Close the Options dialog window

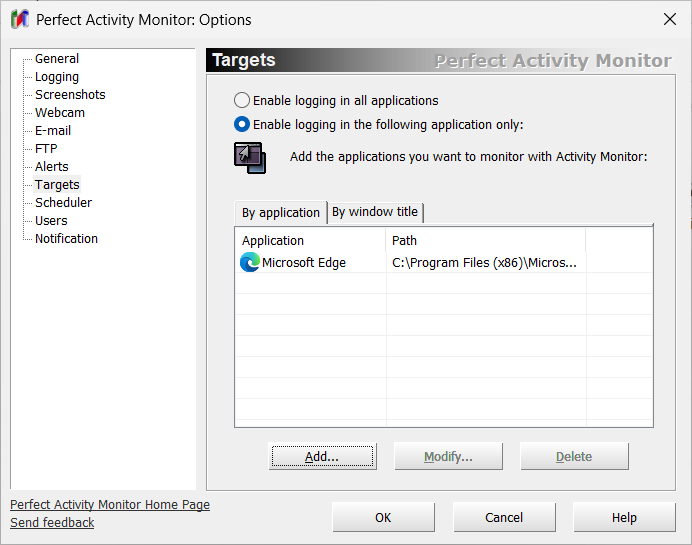(x=669, y=19)
